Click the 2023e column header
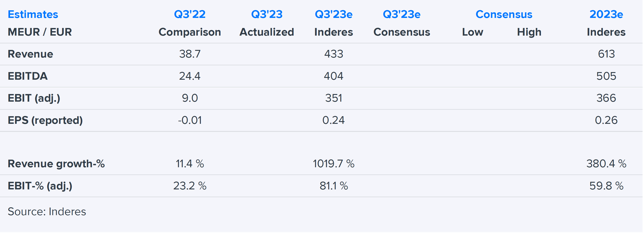This screenshot has height=233, width=644. (606, 14)
